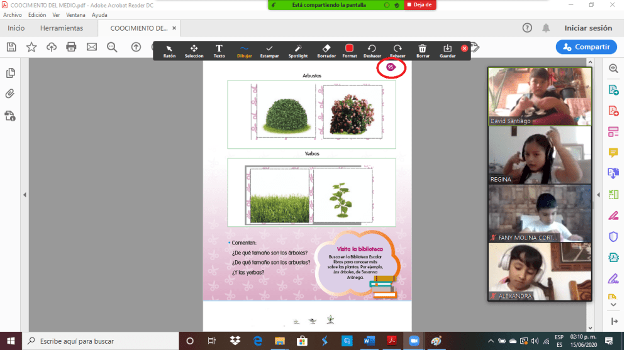Screen dimensions: 644x350
Task: Show hidden system tray icons
Action: pyautogui.click(x=491, y=341)
